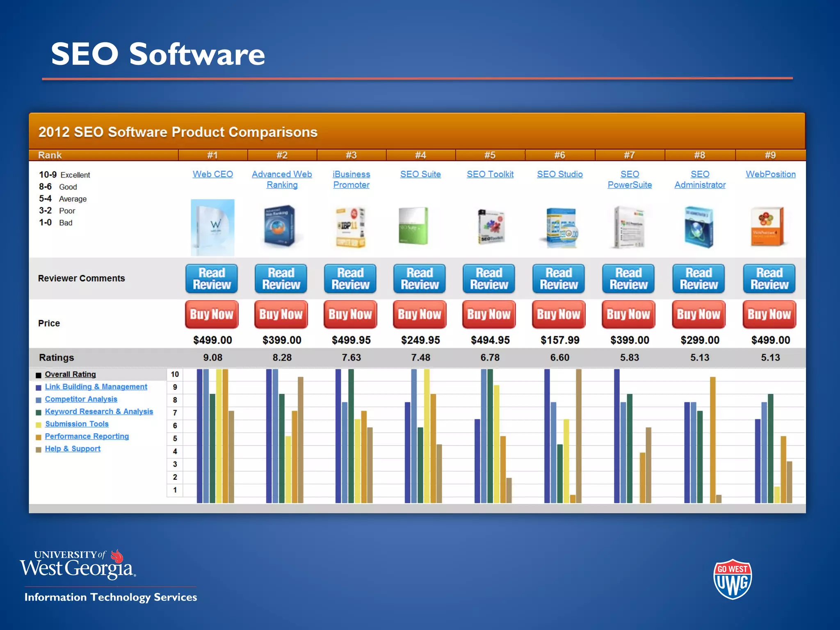
Task: Open the SEO Suite link
Action: [x=420, y=174]
